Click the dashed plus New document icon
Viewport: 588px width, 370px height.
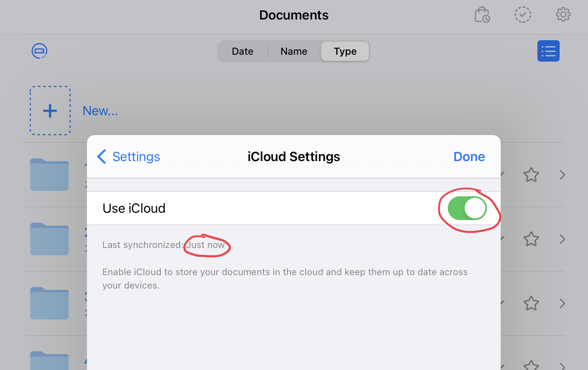50,111
